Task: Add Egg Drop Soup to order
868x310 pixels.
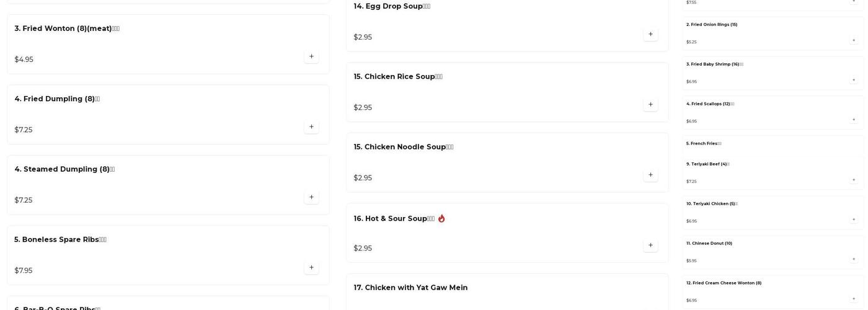Action: pos(650,34)
